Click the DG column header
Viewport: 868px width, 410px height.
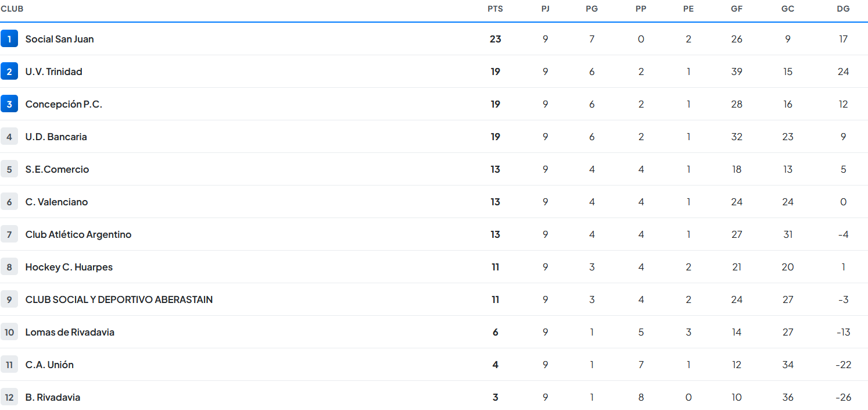pyautogui.click(x=843, y=9)
